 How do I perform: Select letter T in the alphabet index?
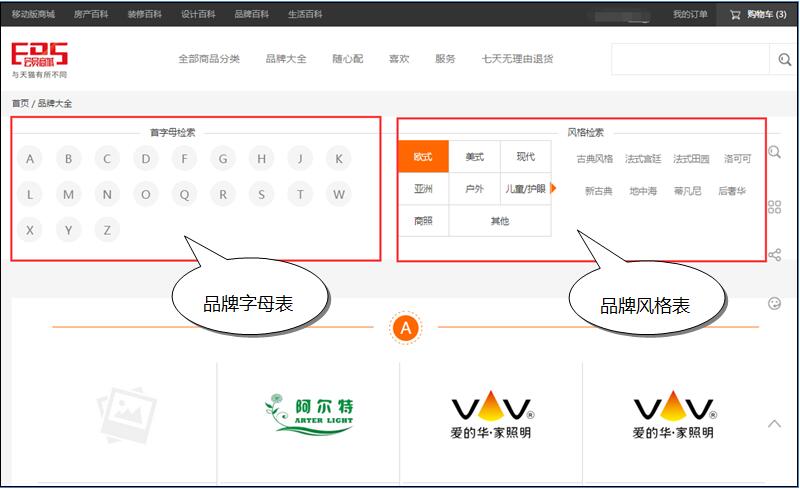(300, 194)
